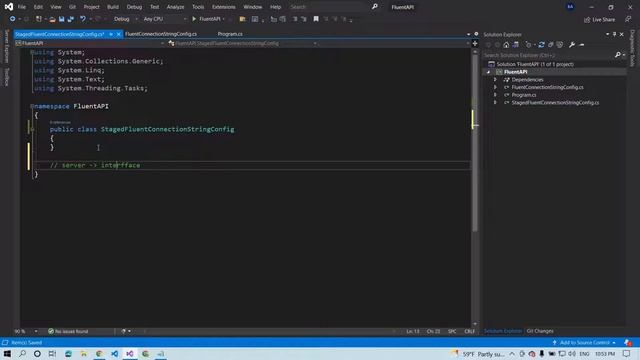This screenshot has height=360, width=640.
Task: Expand FluentConnectionStringConfig.cs in Solution Explorer
Action: click(x=496, y=87)
